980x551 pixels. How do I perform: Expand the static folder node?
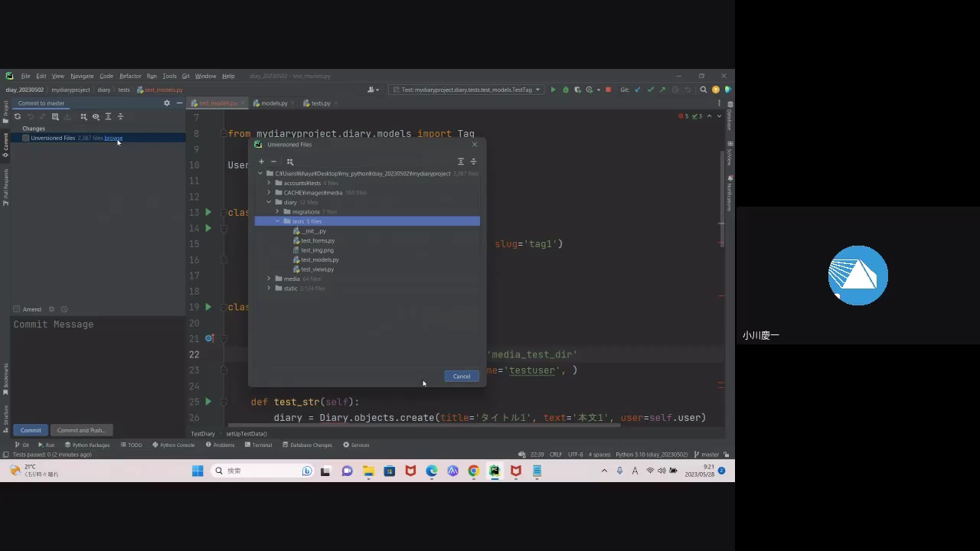tap(269, 289)
